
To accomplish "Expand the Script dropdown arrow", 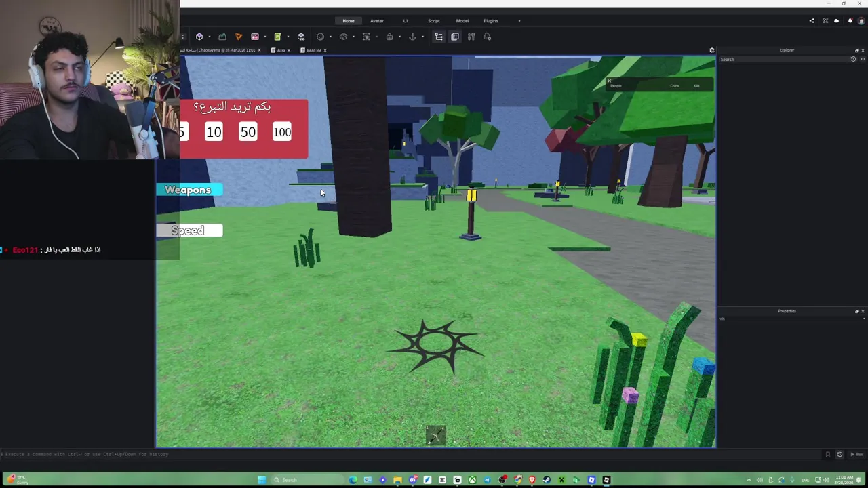I will point(288,37).
